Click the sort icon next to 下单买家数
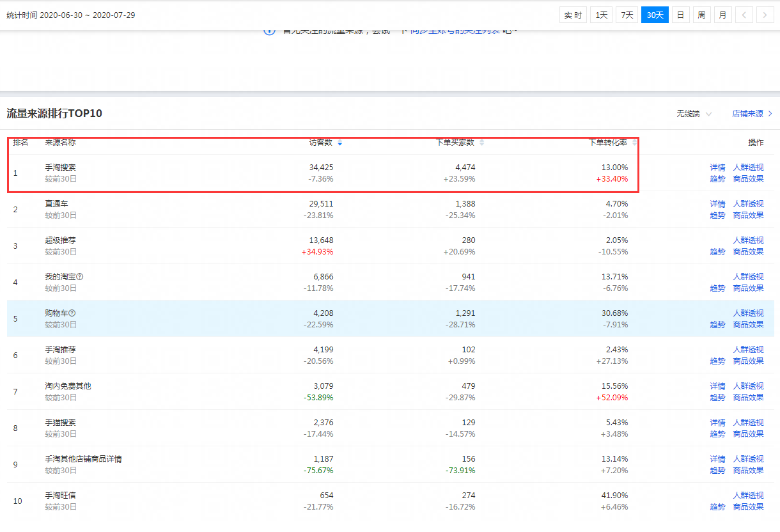The width and height of the screenshot is (780, 532). click(481, 143)
